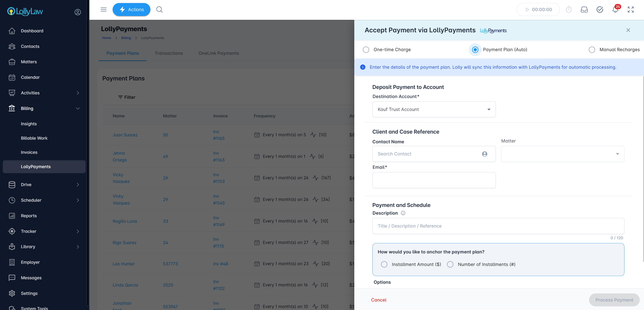The height and width of the screenshot is (310, 644).
Task: Open the inbox tray icon
Action: pyautogui.click(x=584, y=9)
